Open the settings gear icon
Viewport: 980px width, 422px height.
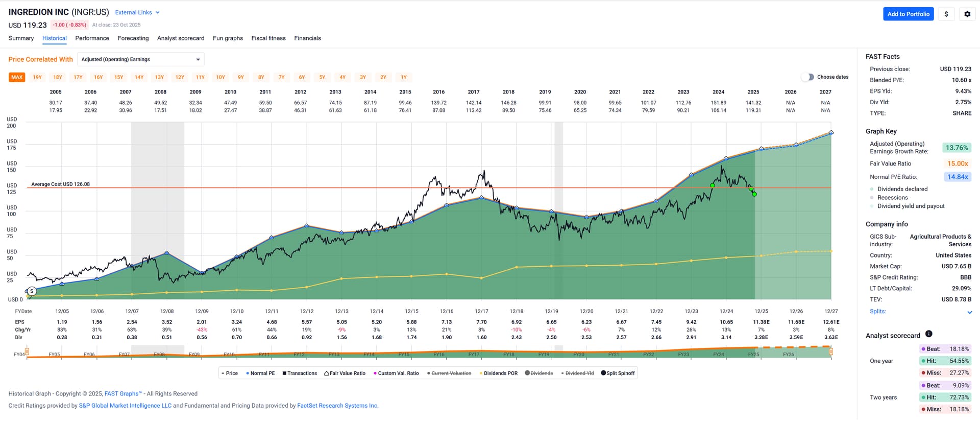tap(967, 14)
